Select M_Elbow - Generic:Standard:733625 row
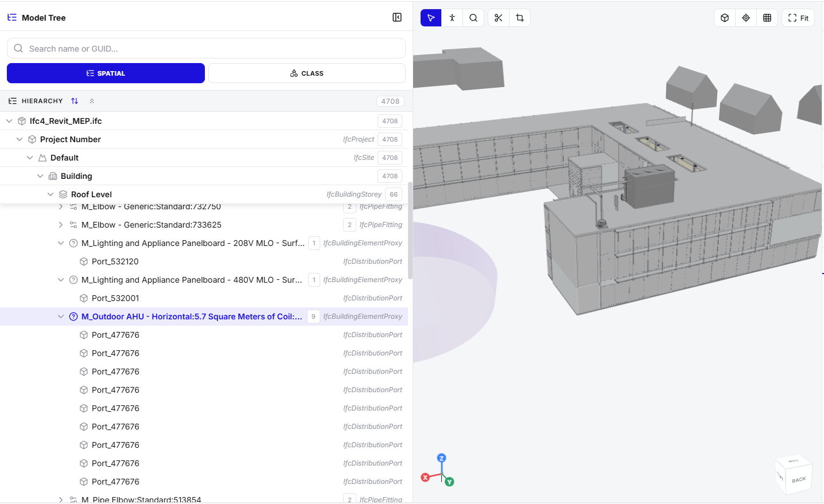Screen dimensions: 824x504 (204, 225)
